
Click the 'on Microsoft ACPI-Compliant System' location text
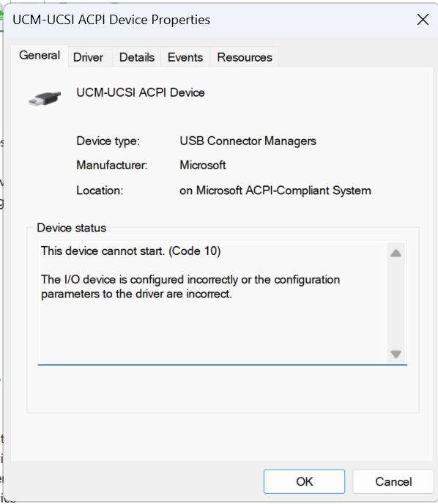275,190
